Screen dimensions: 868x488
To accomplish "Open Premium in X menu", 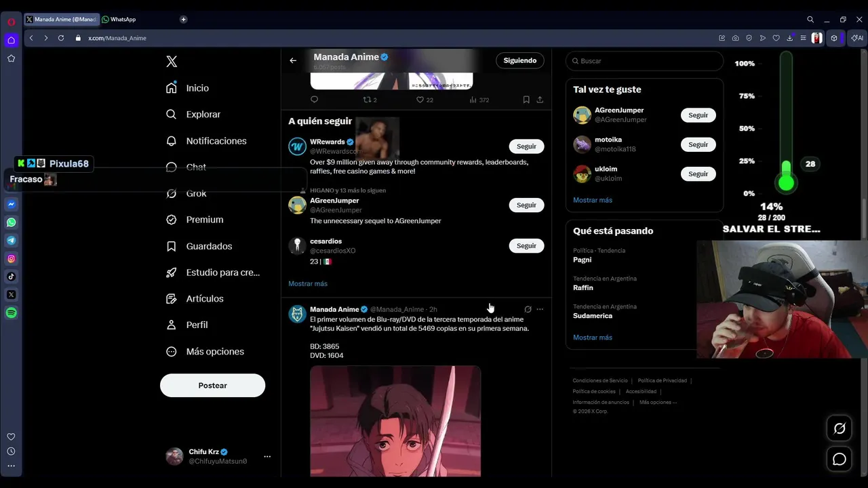I will [x=195, y=220].
